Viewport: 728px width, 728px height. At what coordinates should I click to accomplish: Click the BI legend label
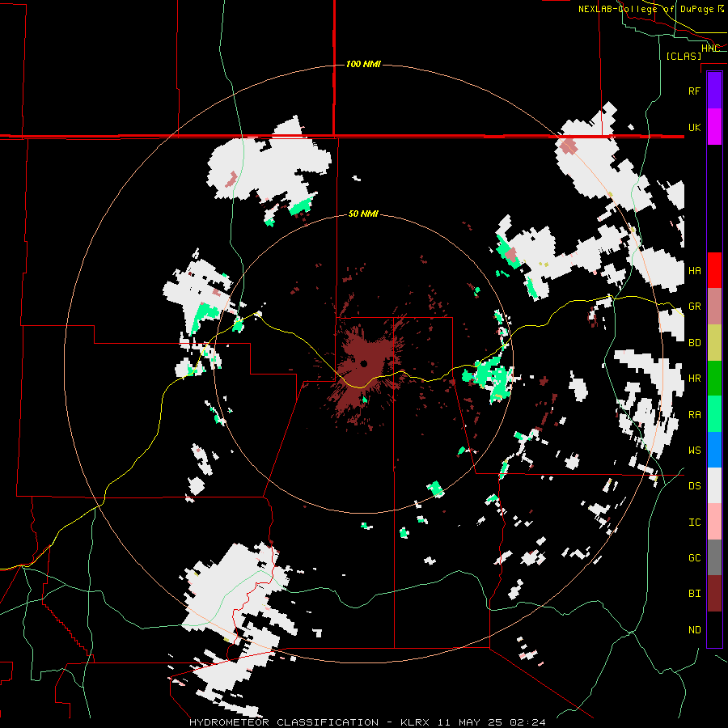(x=695, y=594)
